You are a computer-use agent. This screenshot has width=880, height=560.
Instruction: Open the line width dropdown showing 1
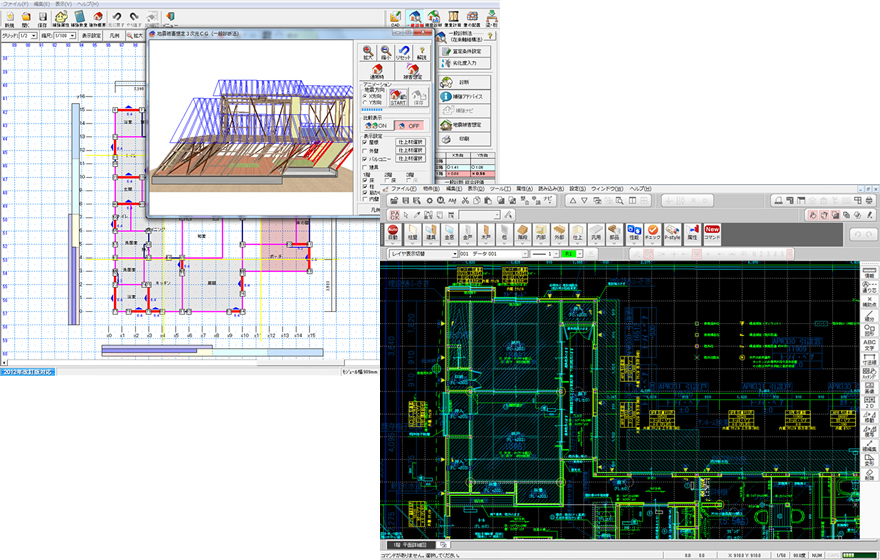coord(556,254)
